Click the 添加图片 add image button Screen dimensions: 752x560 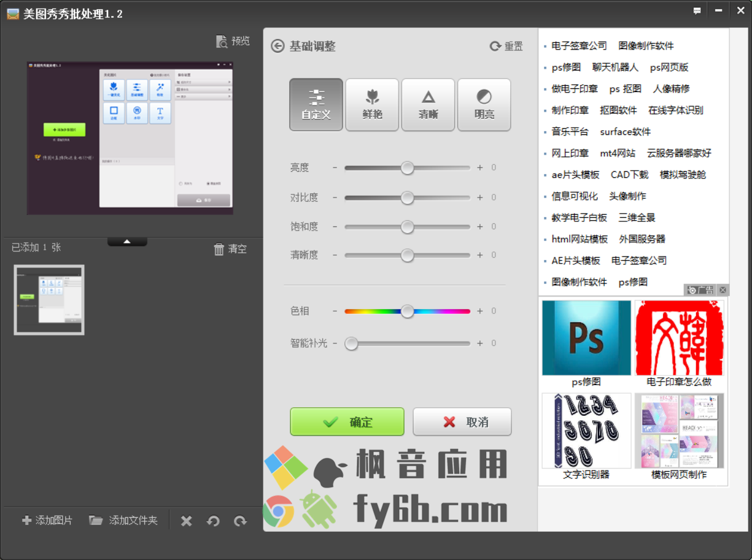click(47, 520)
